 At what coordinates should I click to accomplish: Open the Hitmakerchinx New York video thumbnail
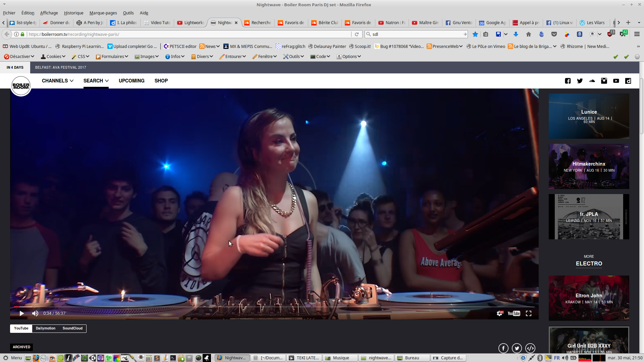click(x=589, y=167)
